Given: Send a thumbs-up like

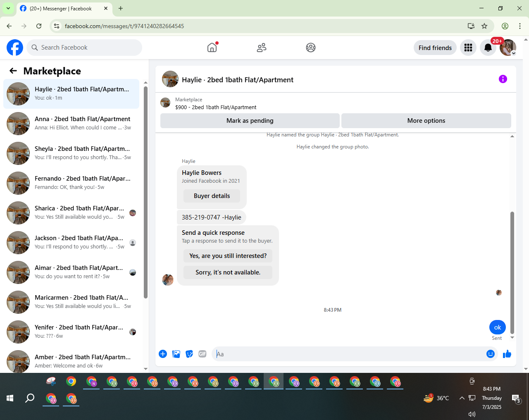Looking at the screenshot, I should (x=507, y=354).
